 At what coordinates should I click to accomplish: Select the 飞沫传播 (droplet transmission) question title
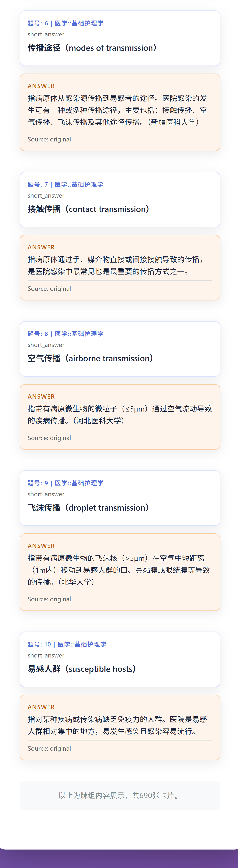click(88, 508)
